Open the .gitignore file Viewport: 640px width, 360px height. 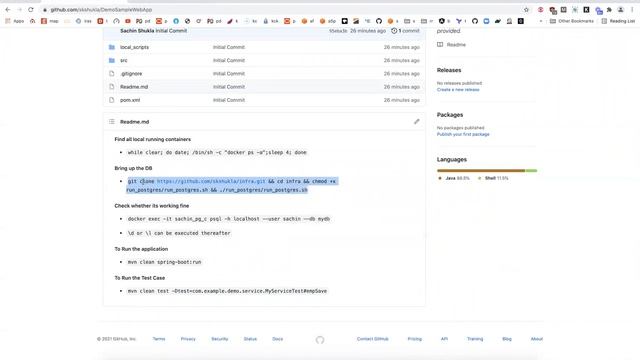tap(131, 73)
